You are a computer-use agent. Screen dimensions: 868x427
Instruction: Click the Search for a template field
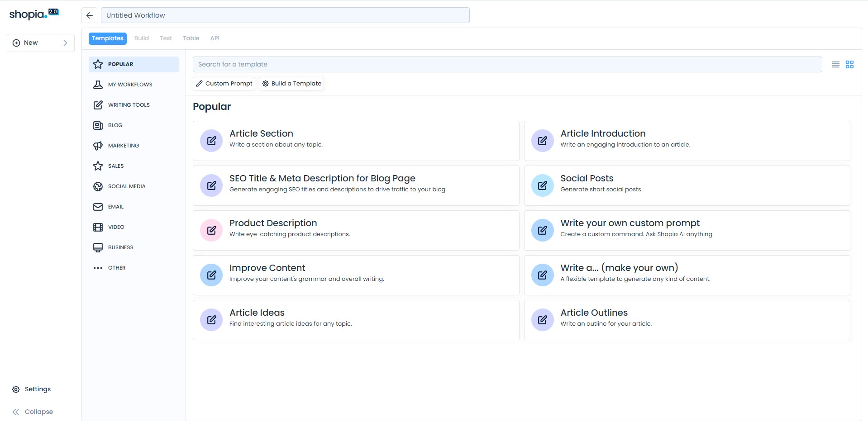507,65
